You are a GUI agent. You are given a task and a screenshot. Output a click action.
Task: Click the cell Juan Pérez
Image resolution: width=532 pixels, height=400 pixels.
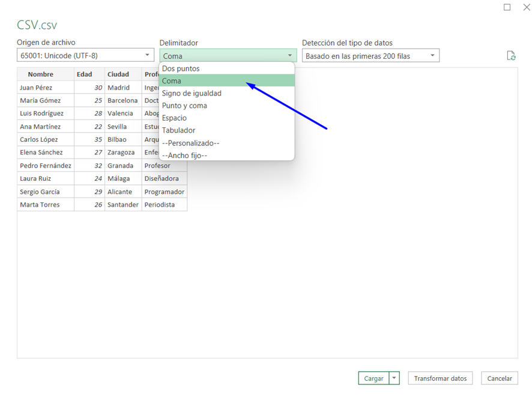[x=46, y=88]
